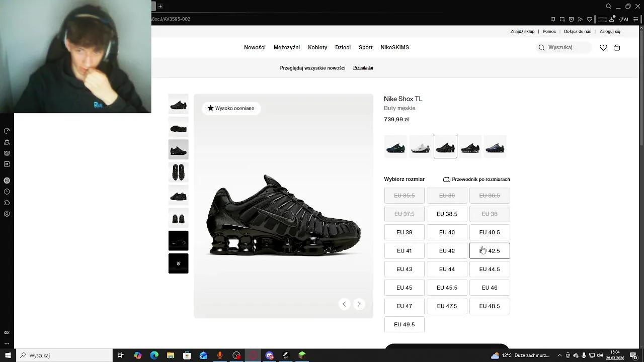The height and width of the screenshot is (362, 644).
Task: Click the Nike search input field
Action: (564, 47)
